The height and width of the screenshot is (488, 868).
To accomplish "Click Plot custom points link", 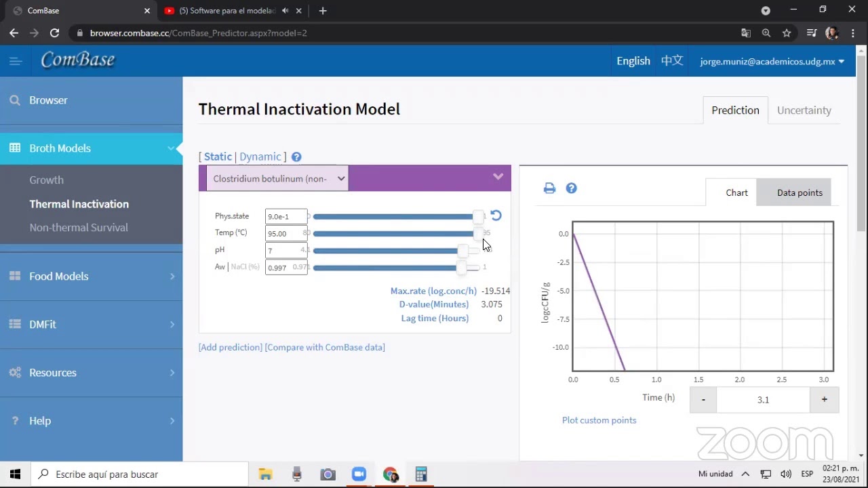I will [599, 420].
